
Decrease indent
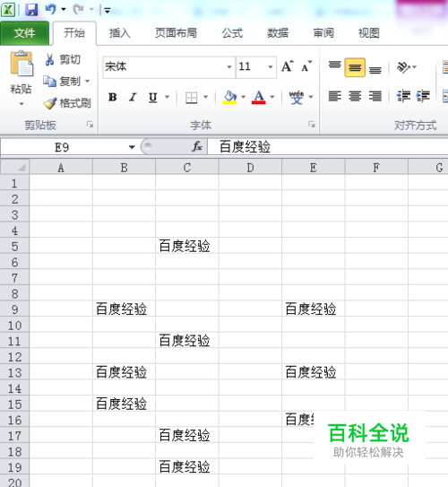point(403,96)
